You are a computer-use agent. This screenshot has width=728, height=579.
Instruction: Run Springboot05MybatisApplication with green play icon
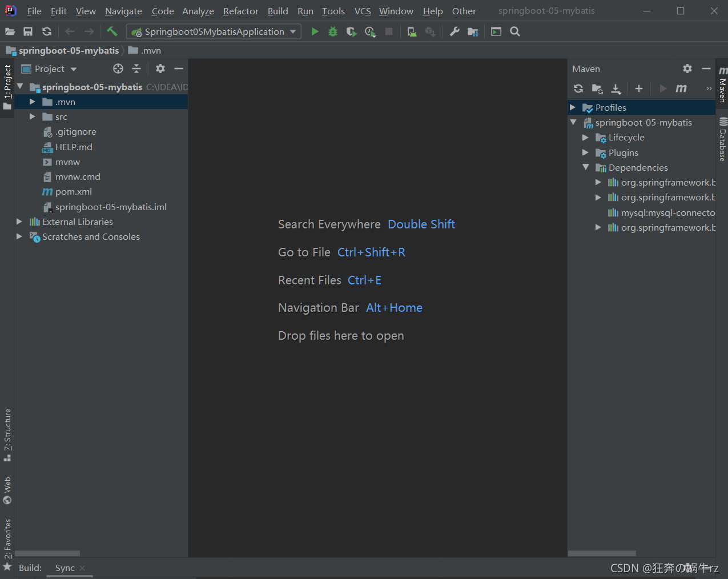(315, 32)
